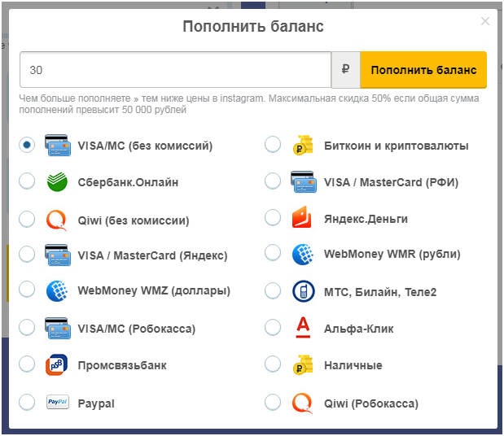
Task: Click the Qiwi (без комиссии) orange logo
Action: tap(57, 220)
